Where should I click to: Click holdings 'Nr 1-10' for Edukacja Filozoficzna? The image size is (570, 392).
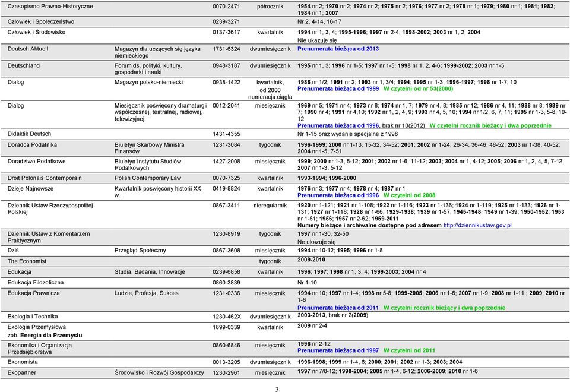(307, 283)
